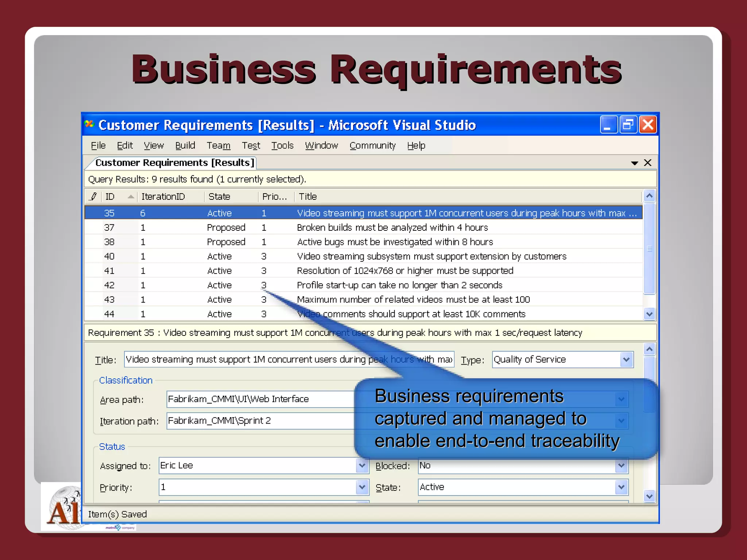Open the Assigned to dropdown
This screenshot has width=747, height=560.
(x=362, y=466)
